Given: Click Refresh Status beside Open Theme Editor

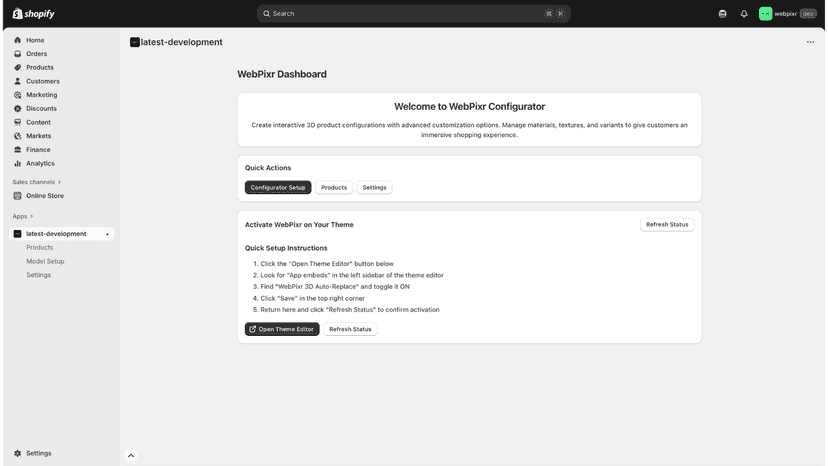Looking at the screenshot, I should pyautogui.click(x=350, y=329).
